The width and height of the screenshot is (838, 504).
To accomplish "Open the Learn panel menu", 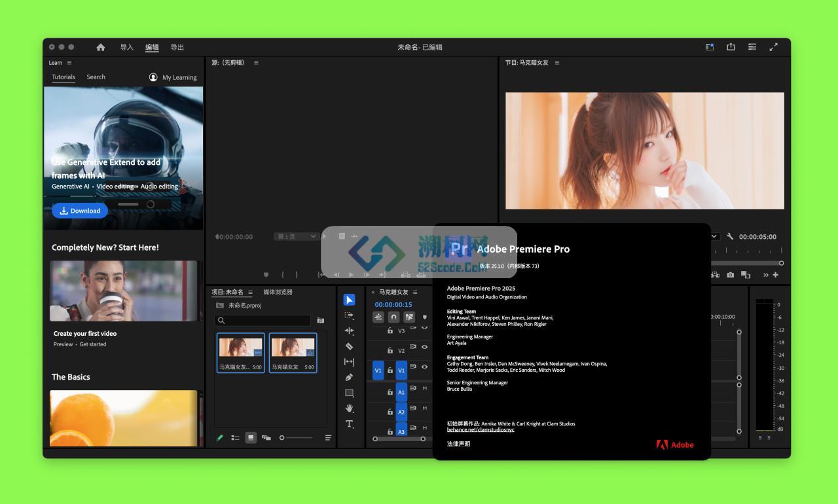I will 69,63.
